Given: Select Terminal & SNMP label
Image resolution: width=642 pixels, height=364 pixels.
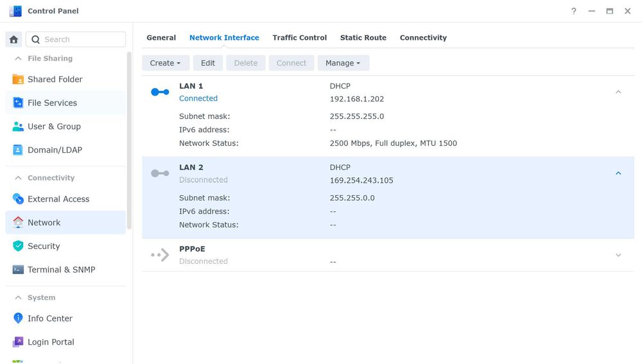Looking at the screenshot, I should coord(62,270).
